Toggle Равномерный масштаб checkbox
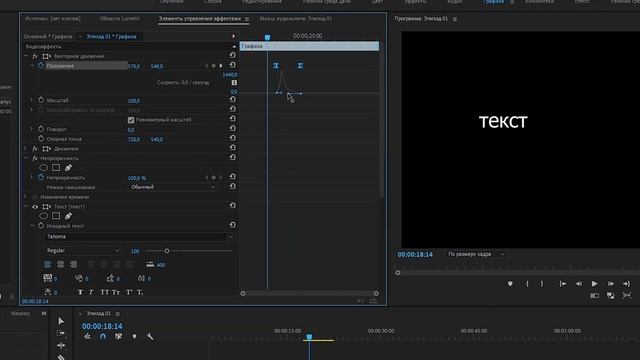 pyautogui.click(x=131, y=120)
